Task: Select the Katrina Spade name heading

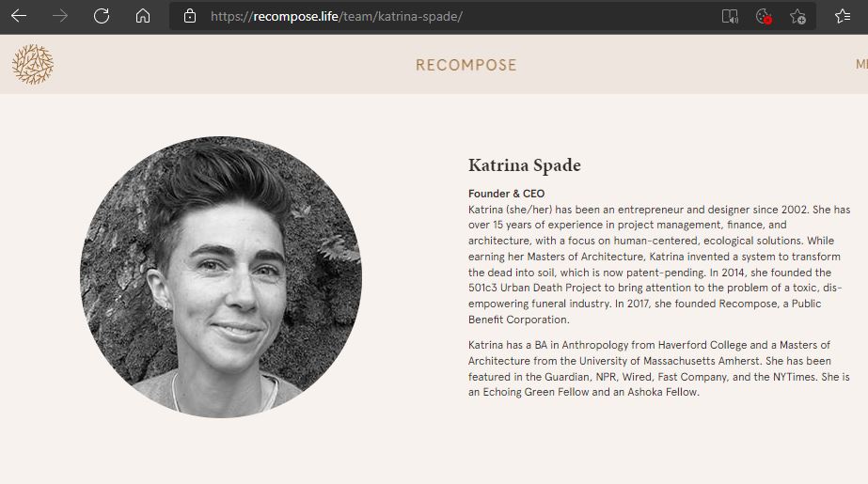Action: (x=524, y=164)
